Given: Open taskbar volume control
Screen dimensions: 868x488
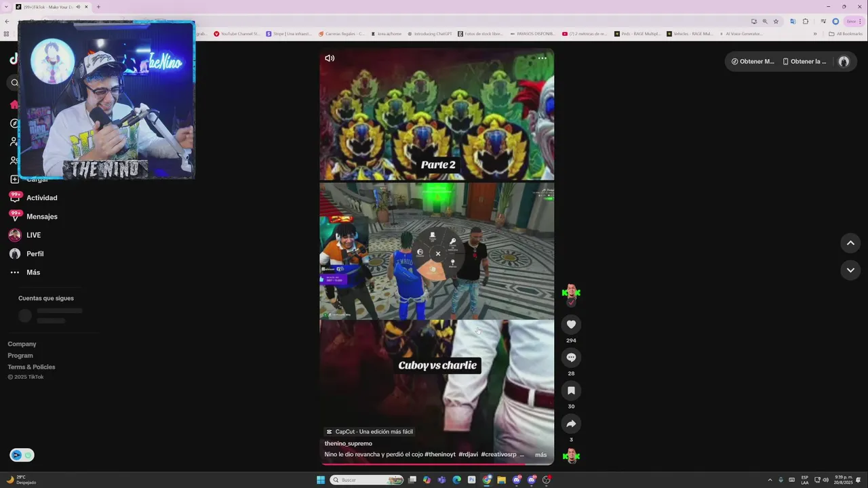Looking at the screenshot, I should pyautogui.click(x=825, y=480).
